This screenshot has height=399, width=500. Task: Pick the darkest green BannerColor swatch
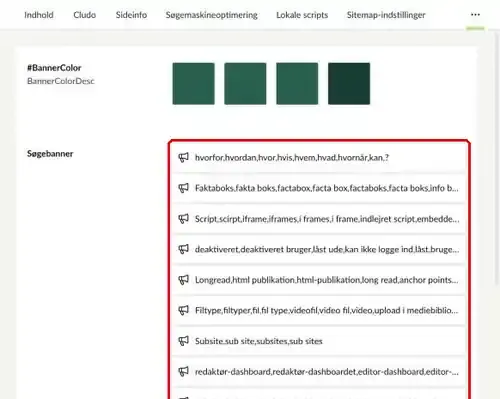click(x=349, y=84)
